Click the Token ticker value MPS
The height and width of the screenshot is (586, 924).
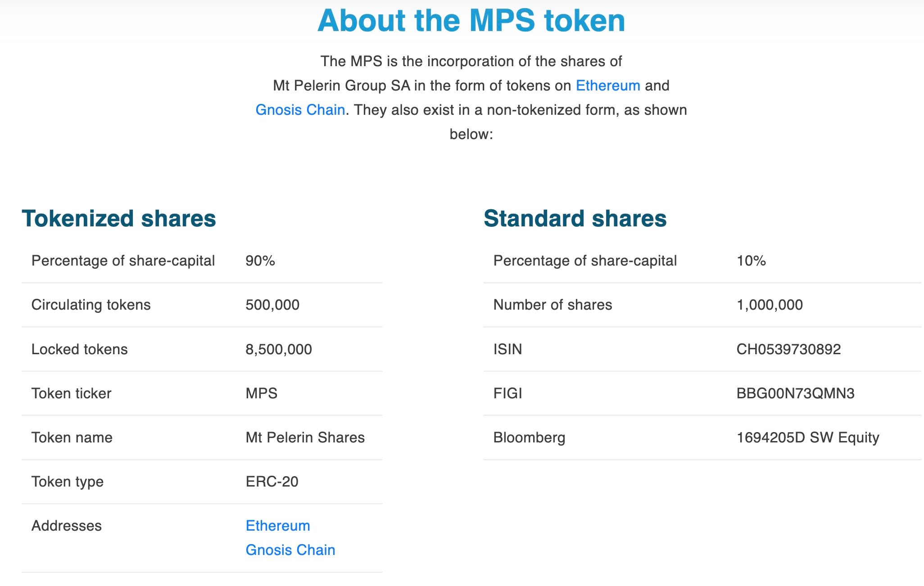click(x=261, y=393)
